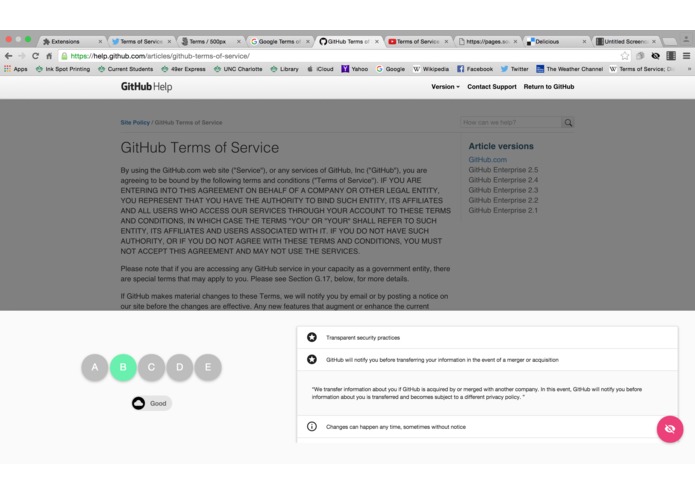Screen dimensions: 695x494
Task: Open the Twitter bookmark
Action: (515, 69)
